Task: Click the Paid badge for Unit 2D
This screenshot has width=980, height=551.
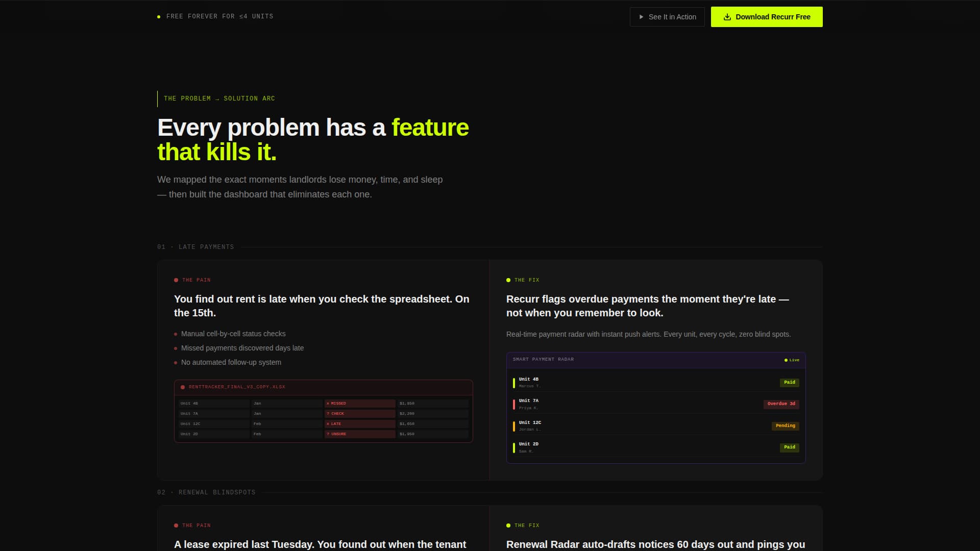Action: click(789, 447)
